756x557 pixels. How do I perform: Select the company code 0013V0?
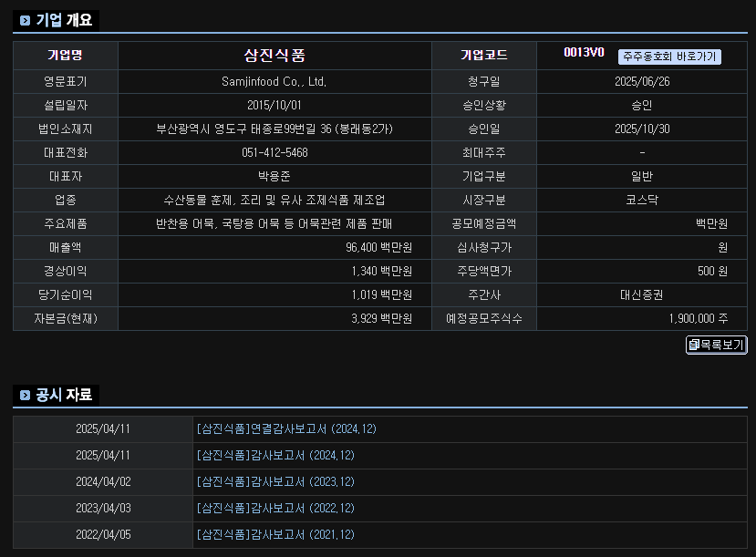point(584,53)
